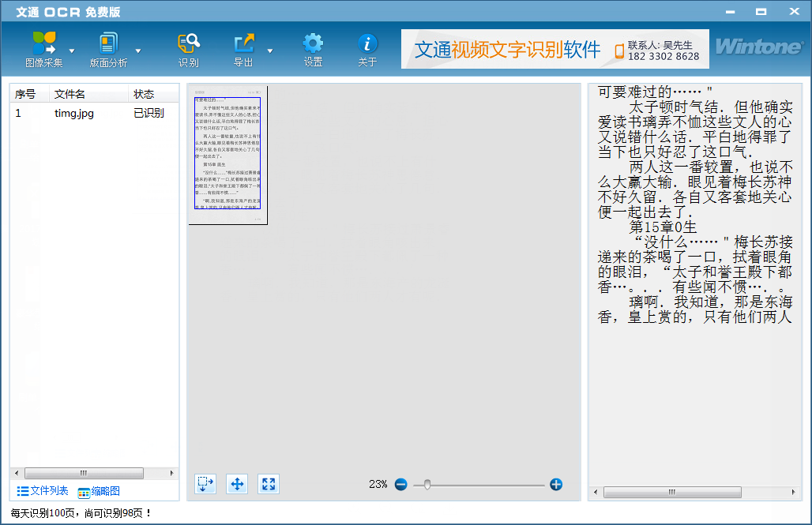Click the fit-to-window expand icon
Screen dimensions: 812x525
click(x=269, y=484)
